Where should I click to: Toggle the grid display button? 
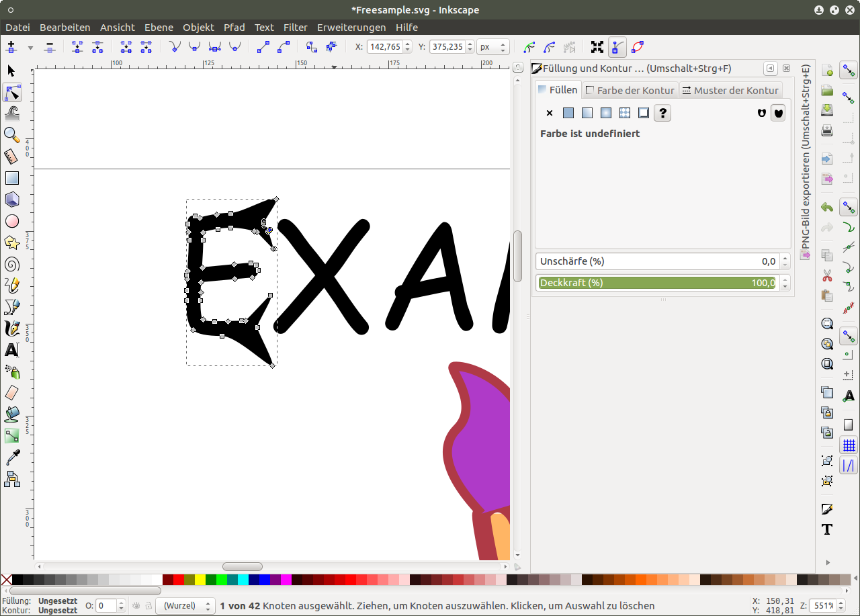849,445
